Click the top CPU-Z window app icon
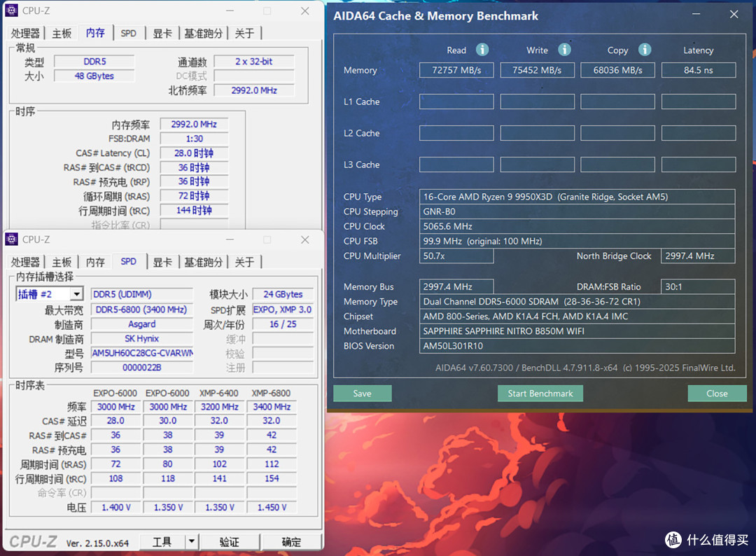The height and width of the screenshot is (556, 756). click(x=12, y=10)
